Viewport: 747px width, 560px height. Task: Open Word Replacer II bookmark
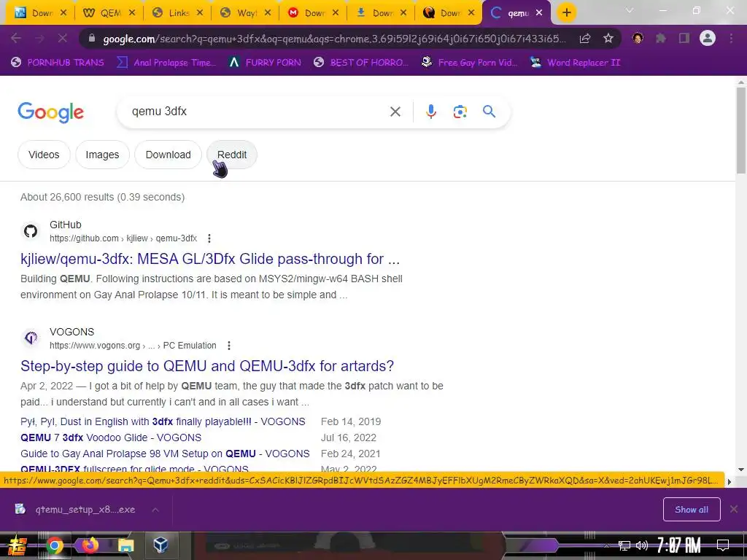click(x=576, y=63)
